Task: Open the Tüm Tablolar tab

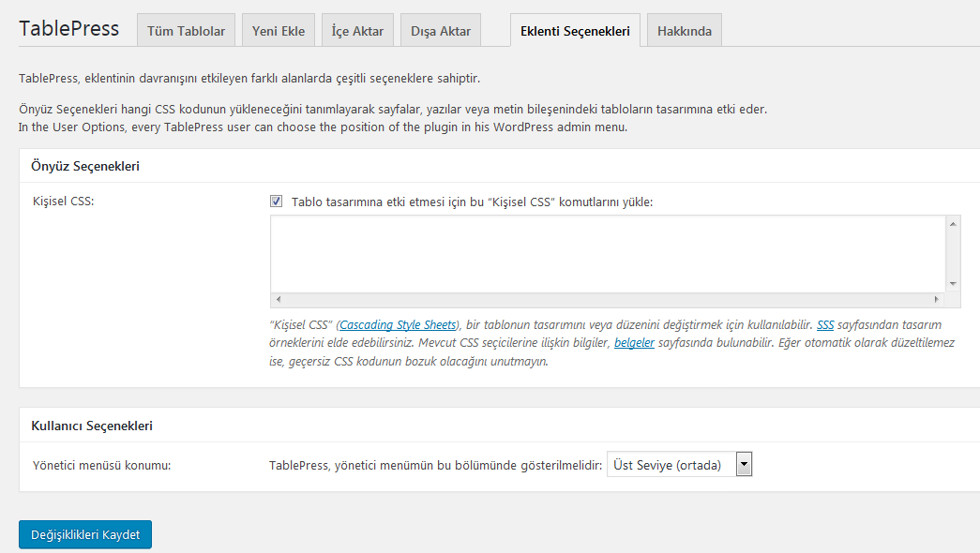Action: point(186,31)
